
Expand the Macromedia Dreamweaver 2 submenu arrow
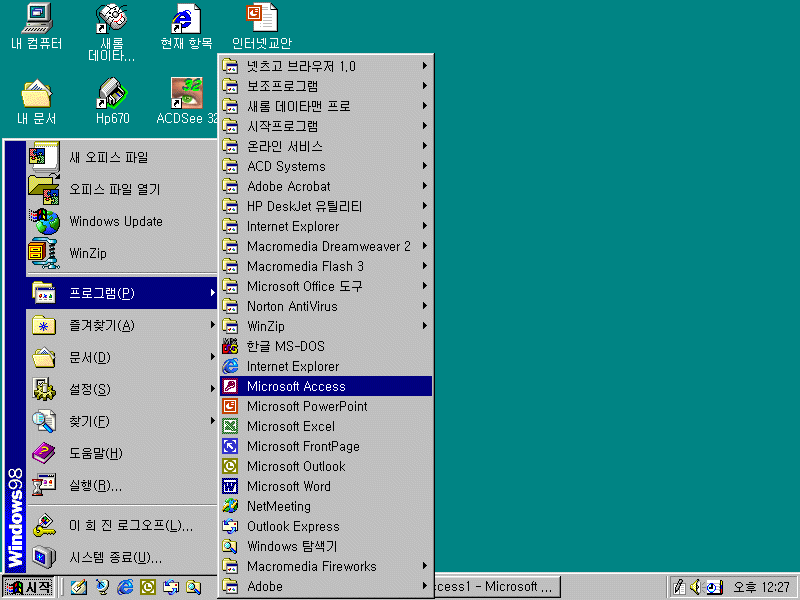coord(424,246)
